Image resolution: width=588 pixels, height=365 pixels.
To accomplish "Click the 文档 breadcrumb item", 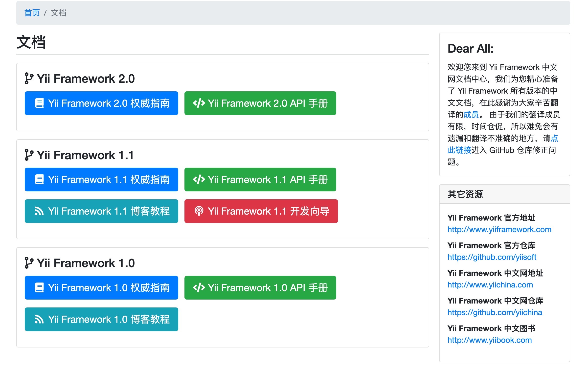I will point(59,13).
